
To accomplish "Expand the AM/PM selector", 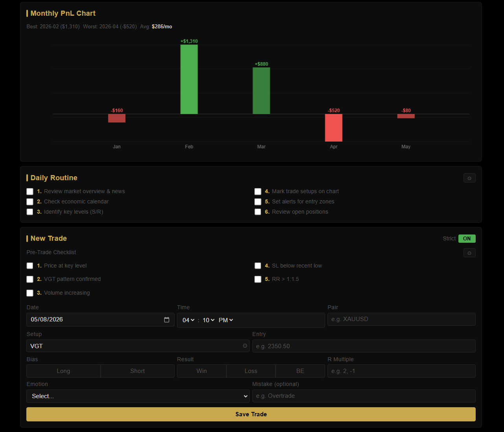I will 226,320.
